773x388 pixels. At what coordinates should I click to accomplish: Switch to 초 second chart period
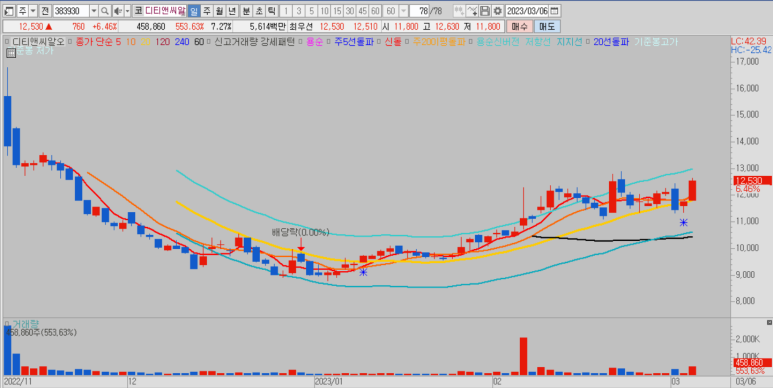click(x=259, y=11)
